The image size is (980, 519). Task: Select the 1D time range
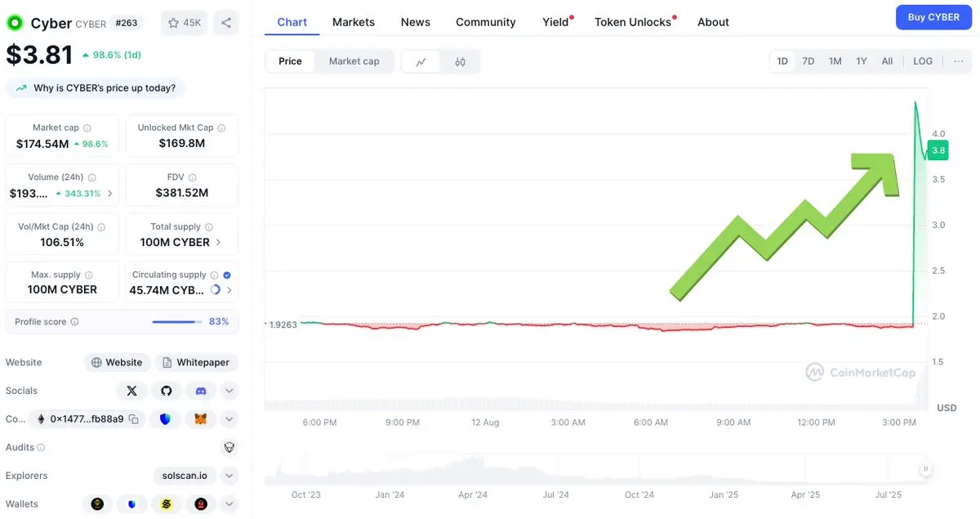782,61
